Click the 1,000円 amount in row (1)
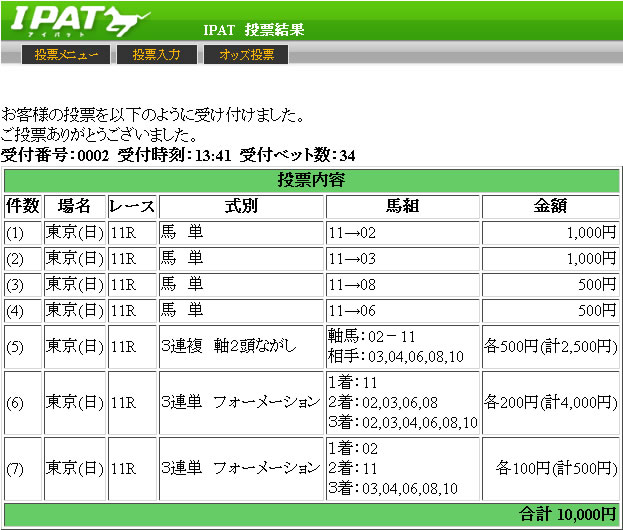The width and height of the screenshot is (623, 530). tap(591, 233)
